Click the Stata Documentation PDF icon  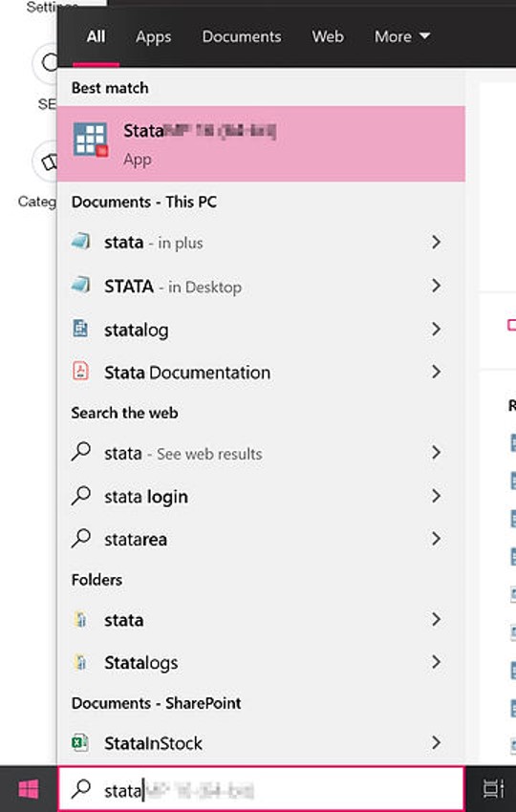pyautogui.click(x=81, y=372)
